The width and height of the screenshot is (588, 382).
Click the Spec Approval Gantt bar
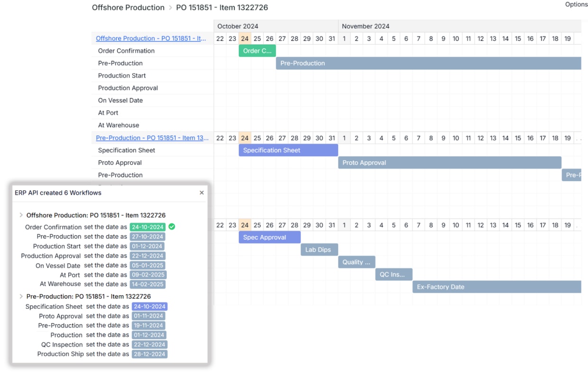point(269,237)
